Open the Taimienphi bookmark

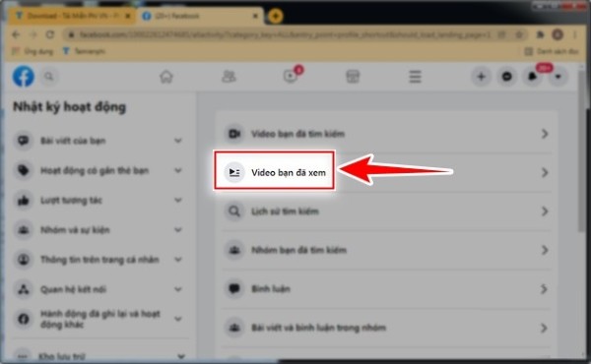tap(84, 51)
